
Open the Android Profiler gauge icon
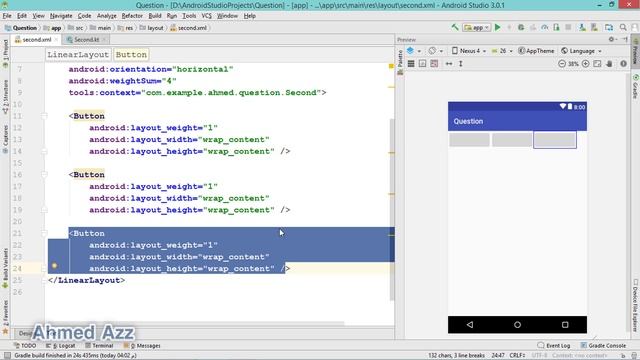tap(544, 27)
